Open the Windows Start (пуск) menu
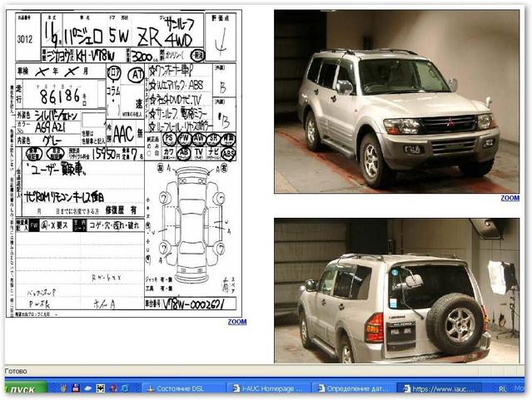 click(x=25, y=388)
